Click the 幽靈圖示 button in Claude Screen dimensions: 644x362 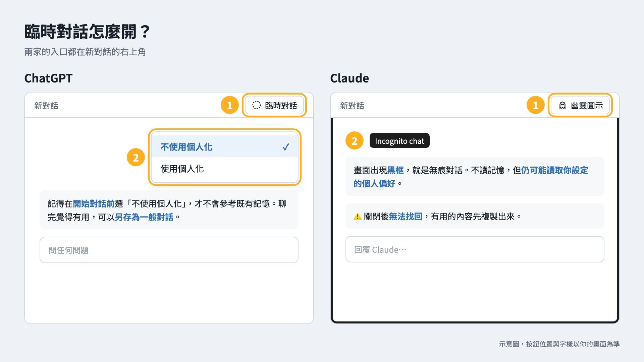click(x=580, y=105)
